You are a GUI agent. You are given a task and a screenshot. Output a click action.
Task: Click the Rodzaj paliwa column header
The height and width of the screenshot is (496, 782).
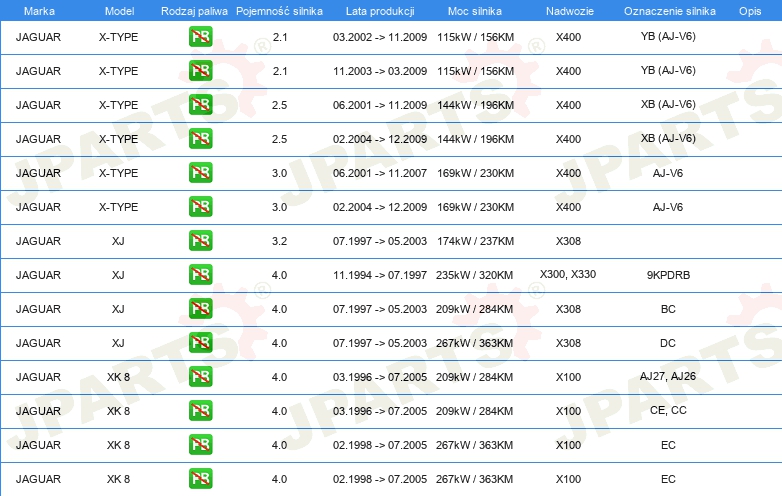tap(193, 9)
